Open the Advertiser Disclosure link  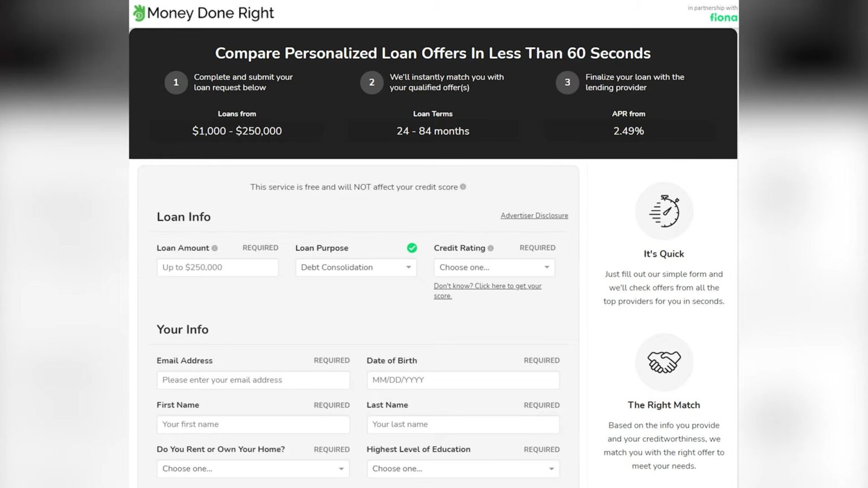point(533,215)
